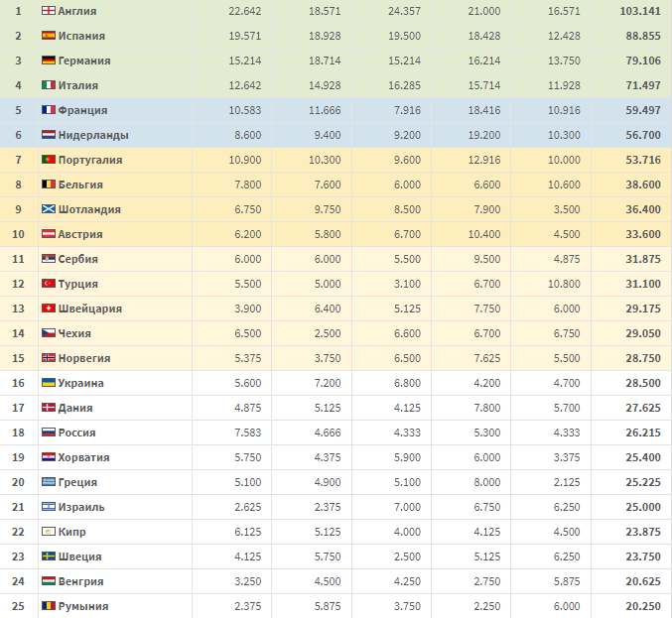Click the Netherlands flag icon

click(x=49, y=135)
